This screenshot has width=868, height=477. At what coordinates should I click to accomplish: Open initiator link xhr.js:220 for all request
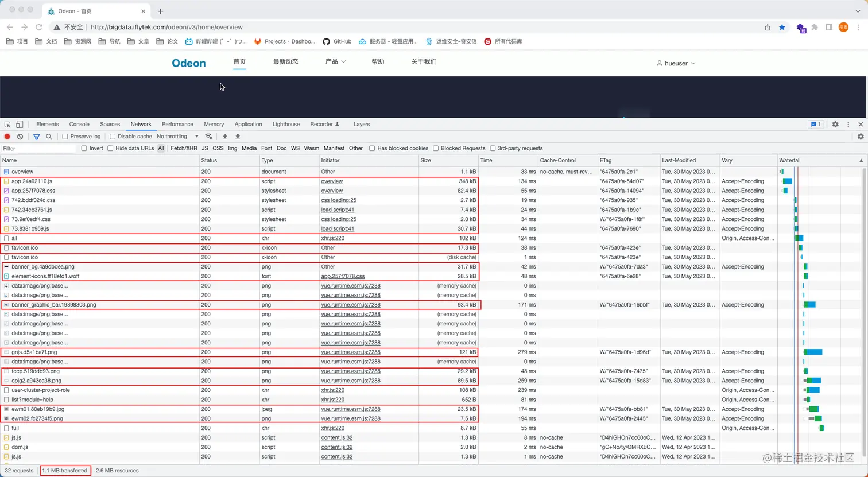click(x=332, y=238)
